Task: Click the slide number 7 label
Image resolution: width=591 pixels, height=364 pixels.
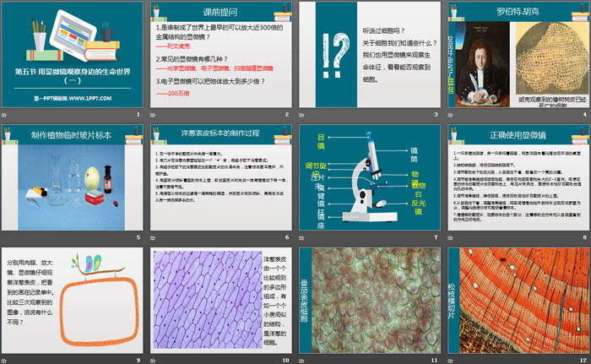Action: 436,237
